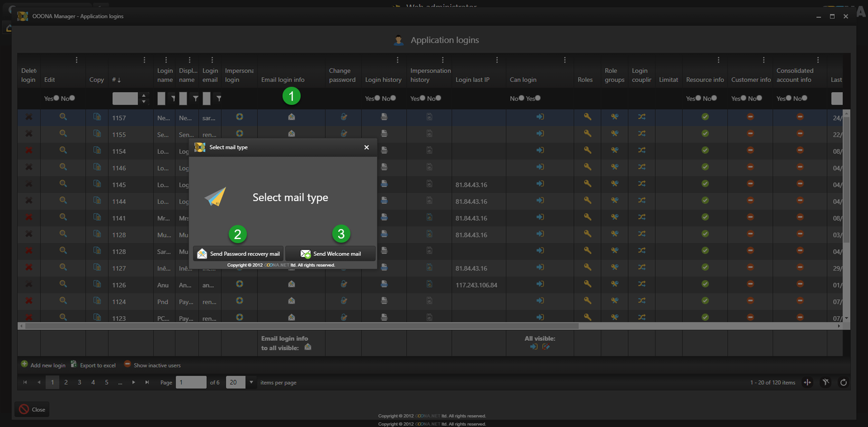868x427 pixels.
Task: Open Login name column filter dropdown
Action: 173,98
